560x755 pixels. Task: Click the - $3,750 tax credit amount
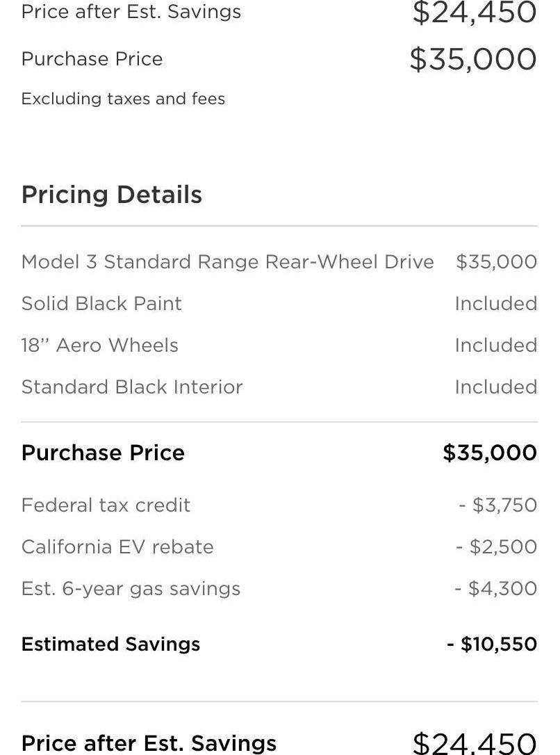[x=498, y=505]
